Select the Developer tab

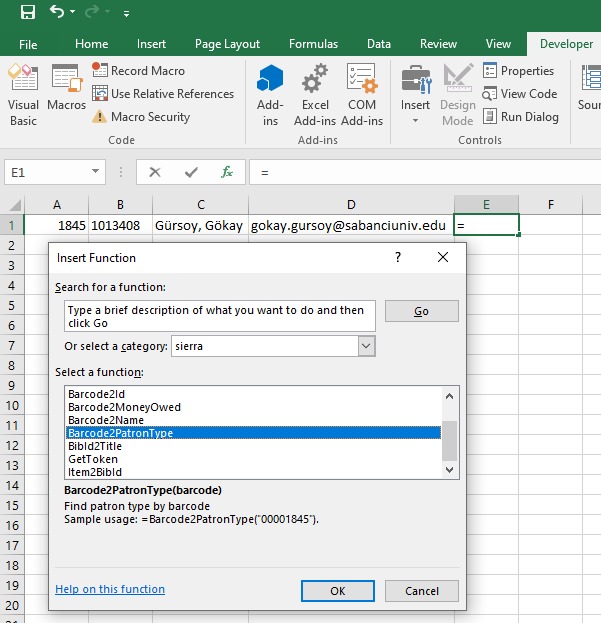pyautogui.click(x=566, y=44)
